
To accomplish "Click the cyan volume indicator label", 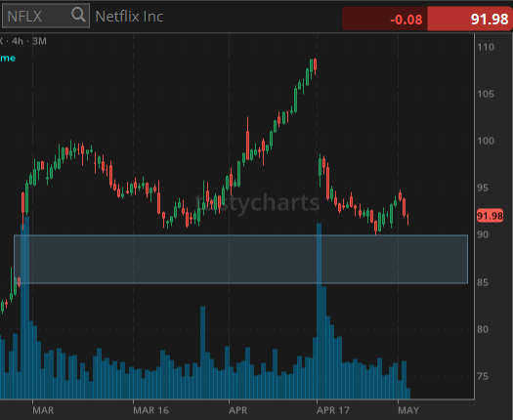I will 8,59.
